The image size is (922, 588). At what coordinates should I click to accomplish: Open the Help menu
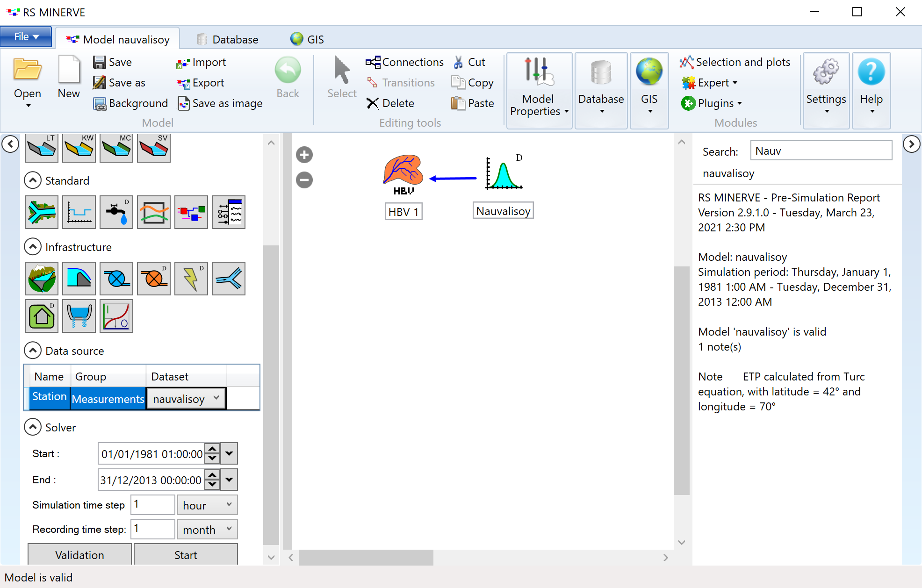871,90
